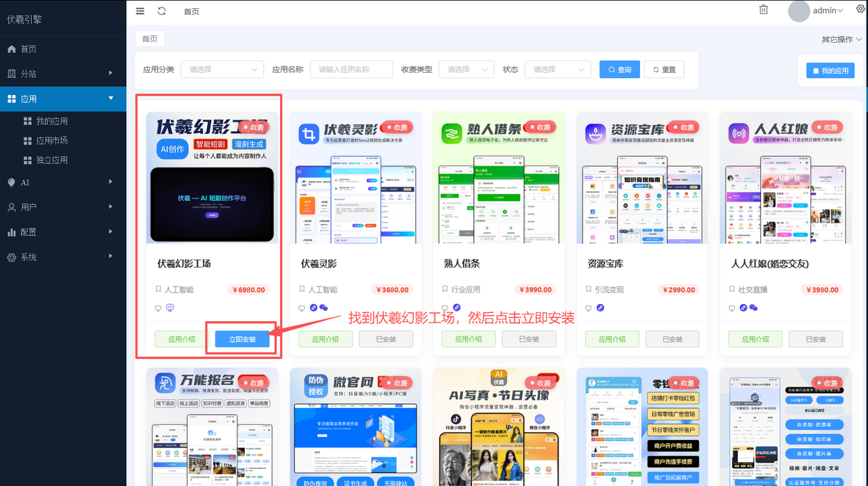Click the bookmark icon beside 引流变现
Screen dimensions: 868x486
click(x=589, y=289)
